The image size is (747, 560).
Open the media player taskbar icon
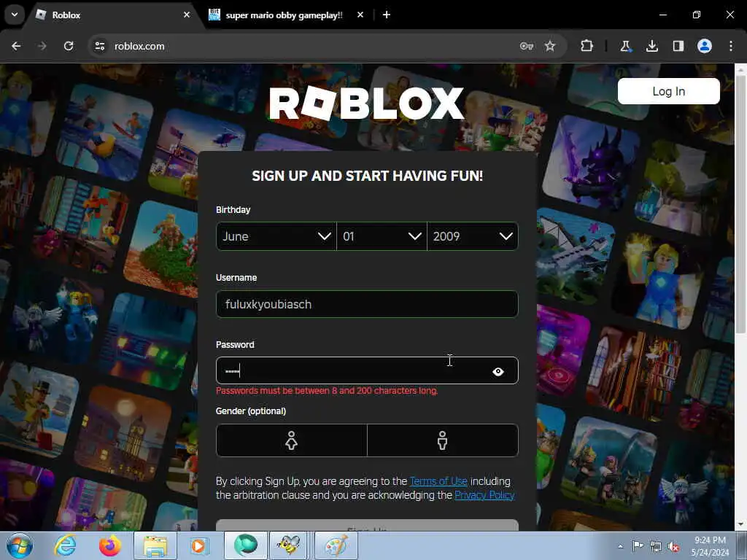pyautogui.click(x=198, y=545)
